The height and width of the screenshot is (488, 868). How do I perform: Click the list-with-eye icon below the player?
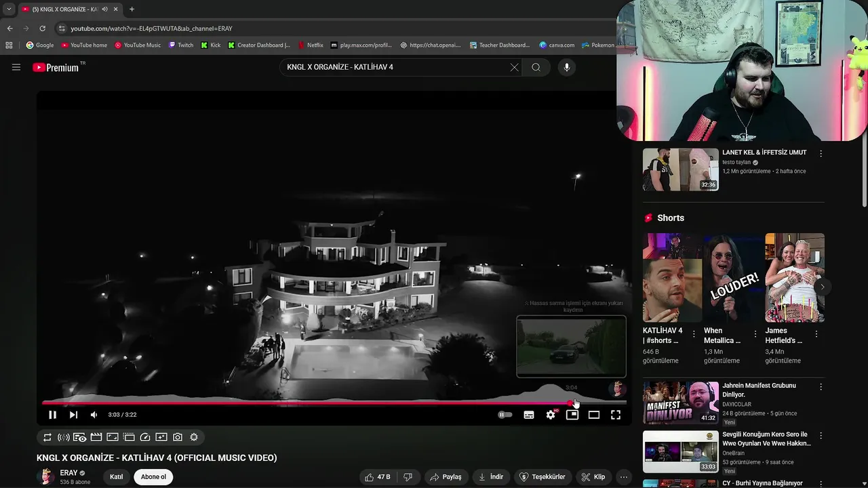(80, 437)
